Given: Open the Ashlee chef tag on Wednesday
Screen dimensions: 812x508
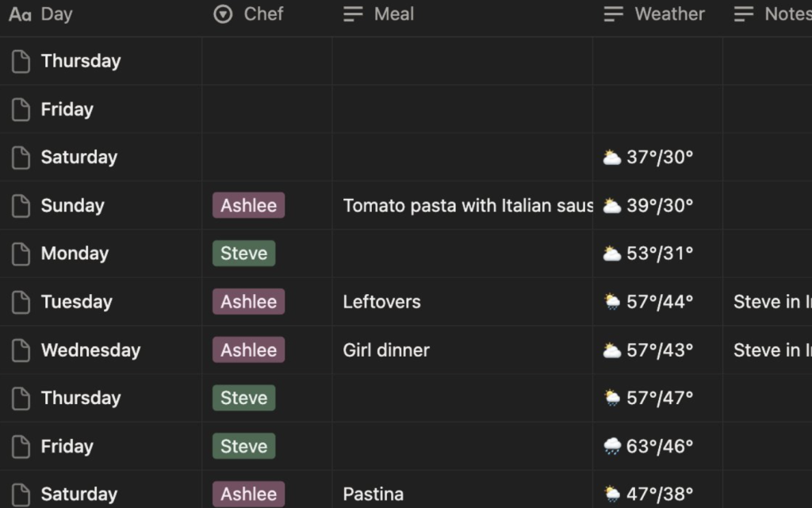Looking at the screenshot, I should [248, 350].
